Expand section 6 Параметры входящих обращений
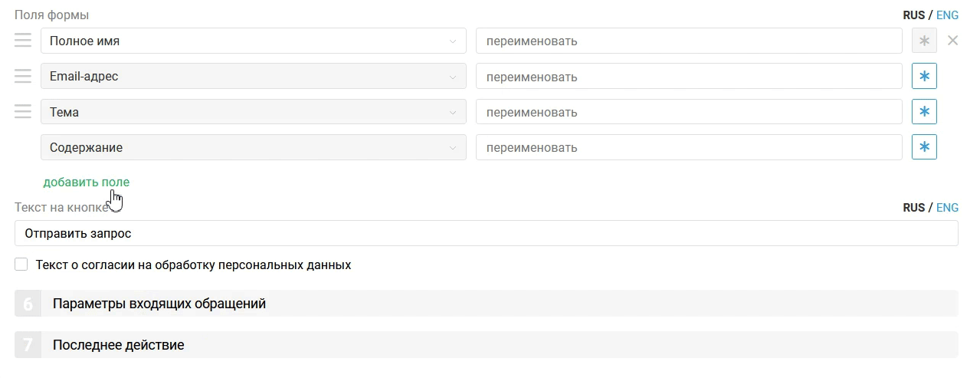This screenshot has width=980, height=378. 486,304
